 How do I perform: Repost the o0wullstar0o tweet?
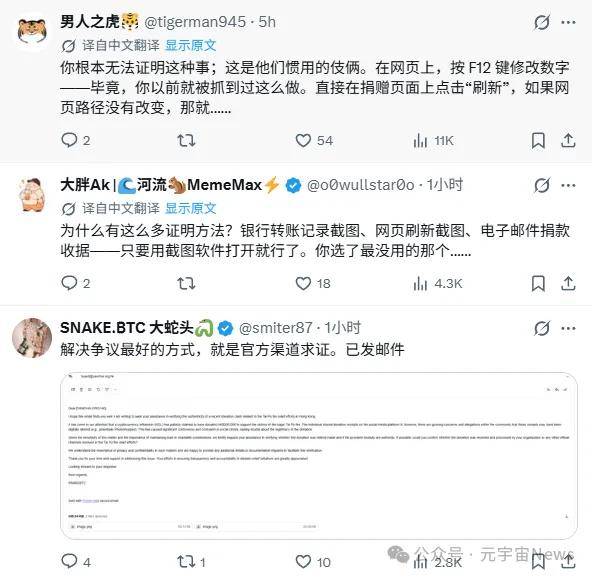186,283
